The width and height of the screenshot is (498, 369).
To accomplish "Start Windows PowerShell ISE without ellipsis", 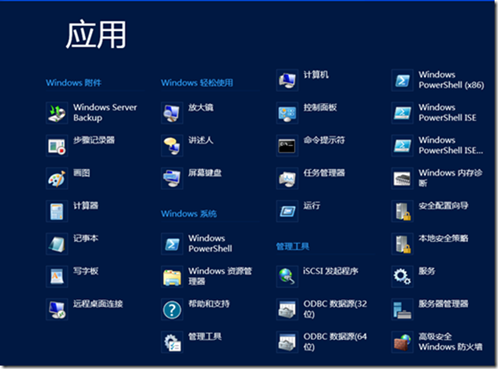I will click(x=402, y=113).
